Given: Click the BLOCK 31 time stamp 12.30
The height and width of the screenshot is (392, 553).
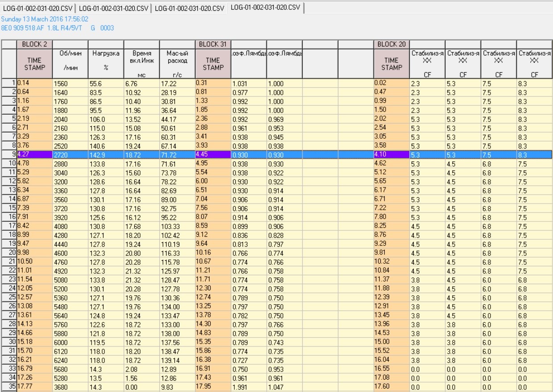Looking at the screenshot, I should (x=213, y=289).
